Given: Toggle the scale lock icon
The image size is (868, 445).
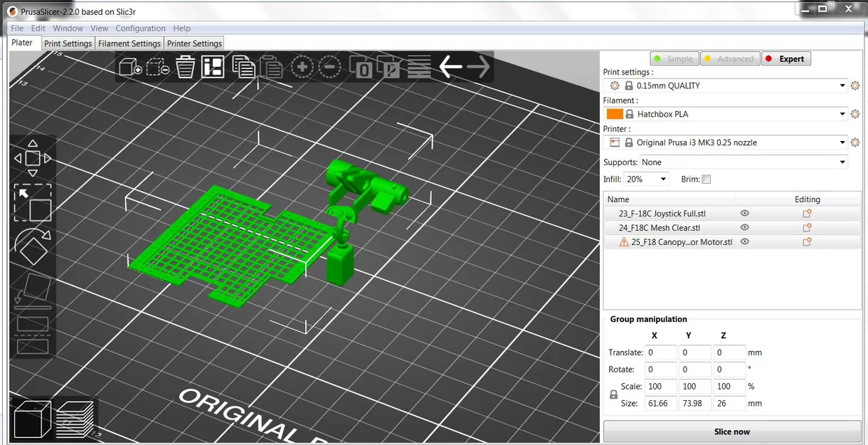Looking at the screenshot, I should [613, 395].
